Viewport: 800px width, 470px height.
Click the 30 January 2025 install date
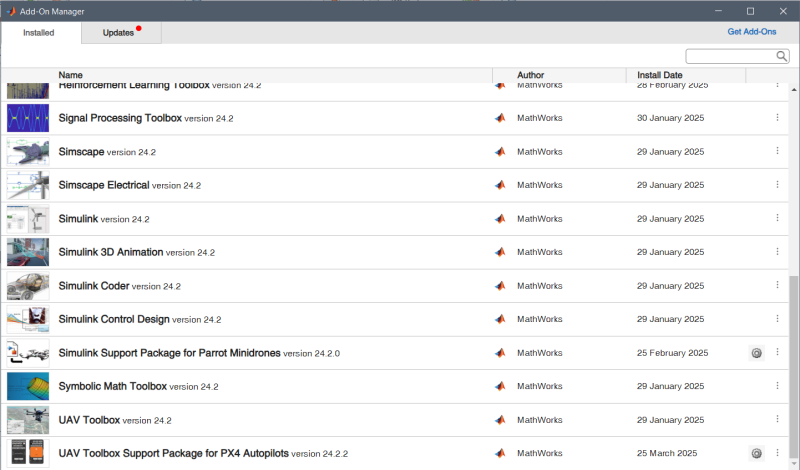(670, 118)
